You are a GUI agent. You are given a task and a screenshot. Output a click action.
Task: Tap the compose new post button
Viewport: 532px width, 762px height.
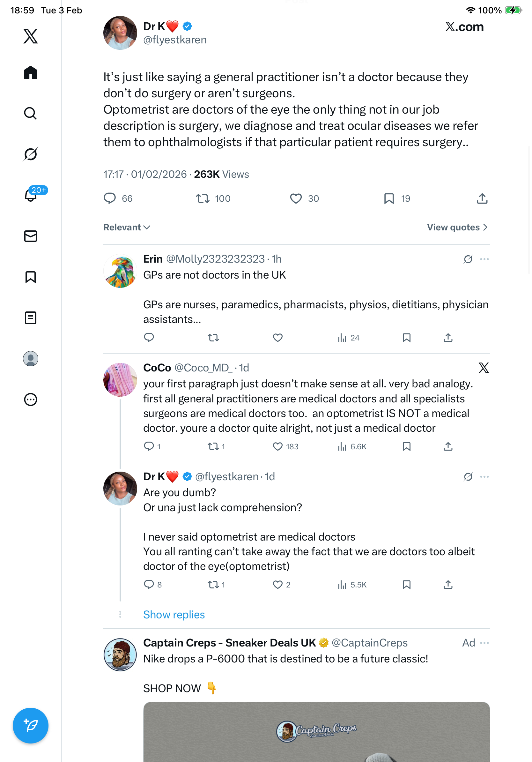coord(31,725)
